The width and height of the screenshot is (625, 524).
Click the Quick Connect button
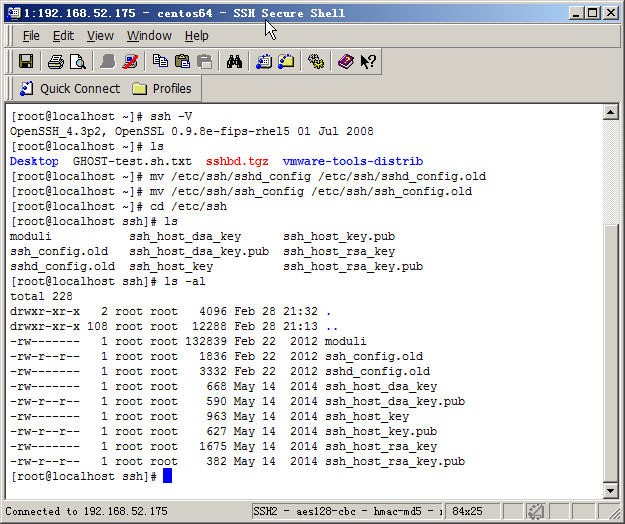coord(70,88)
